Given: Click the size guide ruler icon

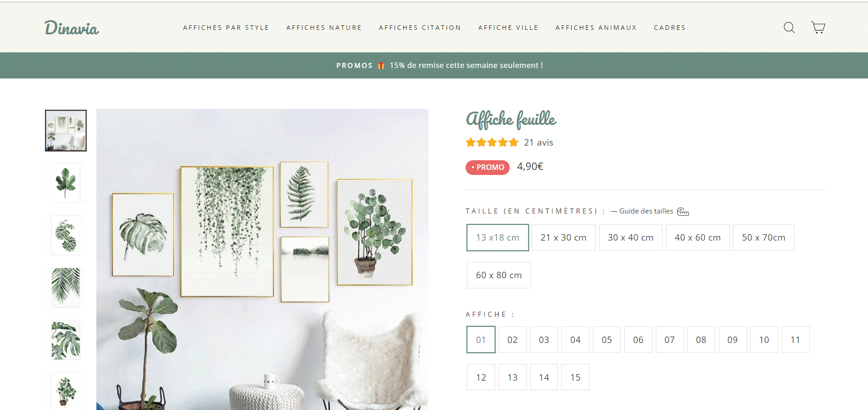Looking at the screenshot, I should (x=683, y=212).
